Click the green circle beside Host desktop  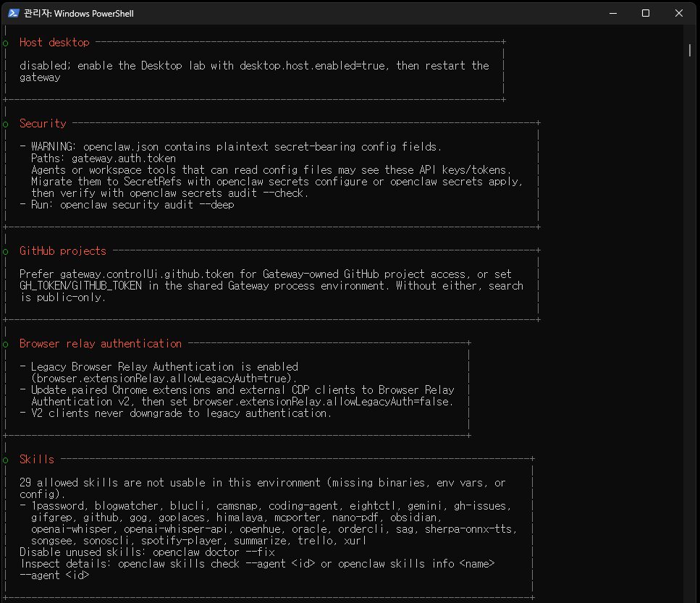[5, 43]
